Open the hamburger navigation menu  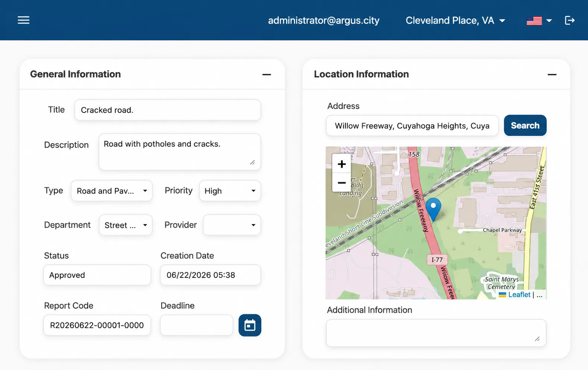click(23, 20)
